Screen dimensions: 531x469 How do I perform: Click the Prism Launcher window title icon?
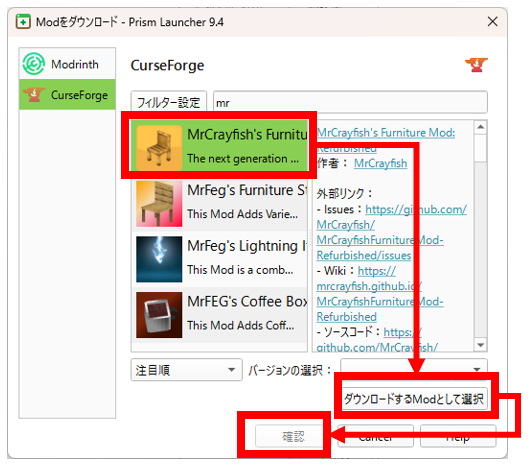23,22
